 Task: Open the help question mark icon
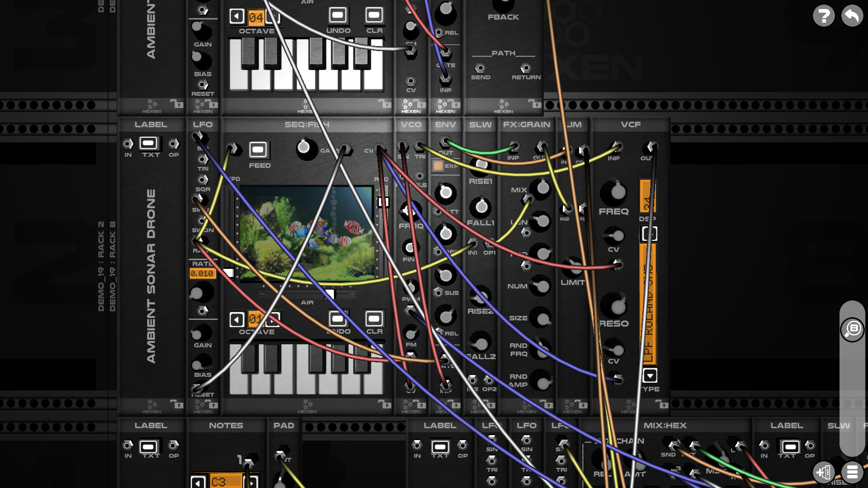(x=823, y=16)
